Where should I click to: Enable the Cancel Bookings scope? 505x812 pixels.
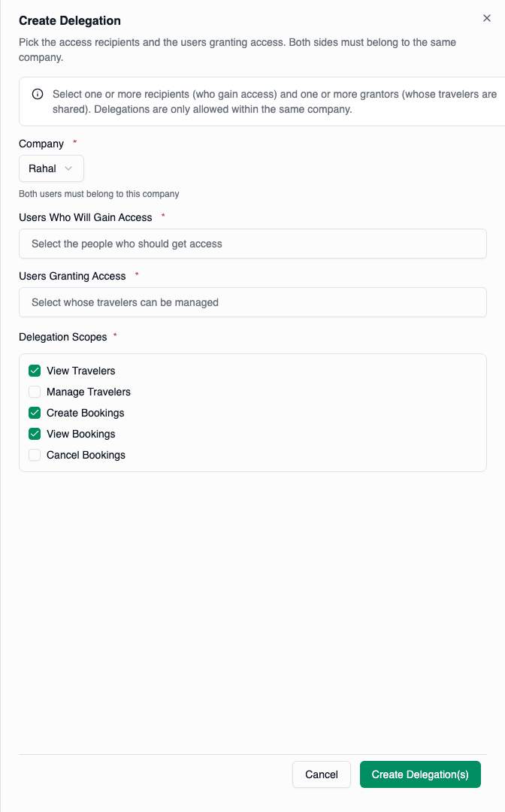[x=34, y=455]
